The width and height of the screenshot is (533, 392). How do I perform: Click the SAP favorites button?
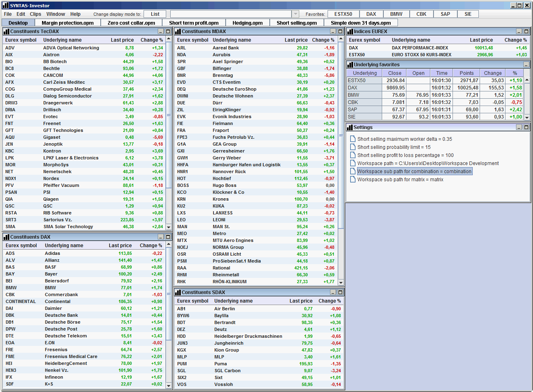coord(445,14)
